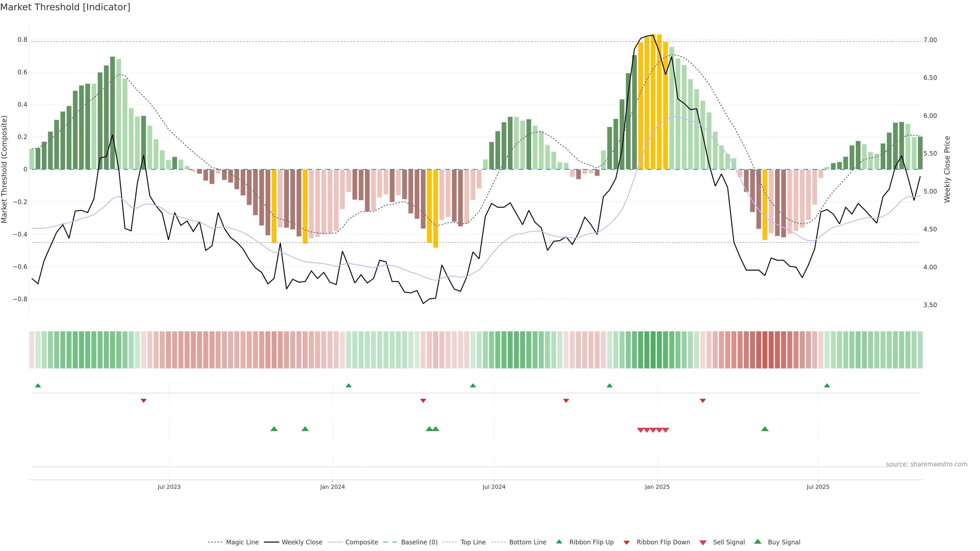Click the Ribbon Flip Down legend triangle

tap(627, 542)
